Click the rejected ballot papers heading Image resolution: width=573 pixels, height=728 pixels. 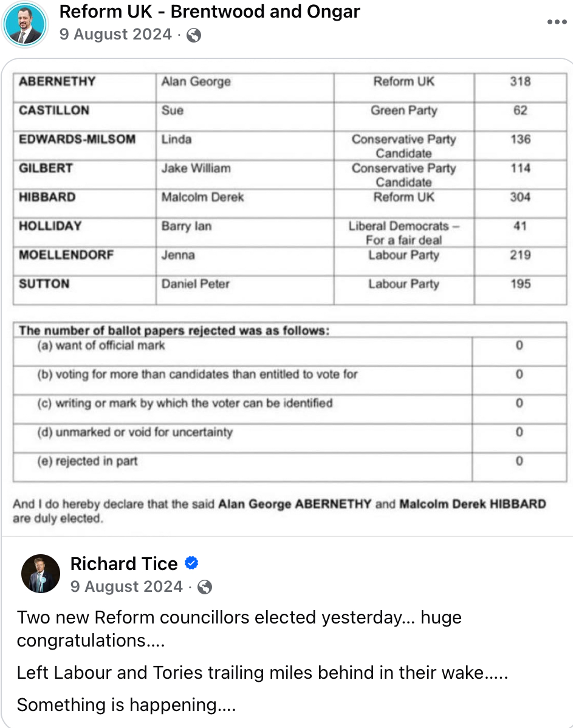pos(174,331)
